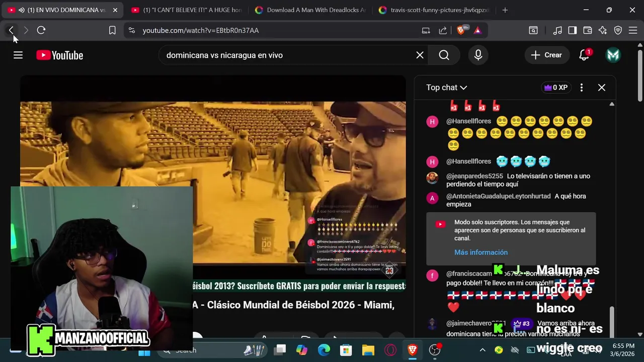Image resolution: width=644 pixels, height=362 pixels.
Task: Open OBS Studio from the taskbar
Action: point(435,350)
